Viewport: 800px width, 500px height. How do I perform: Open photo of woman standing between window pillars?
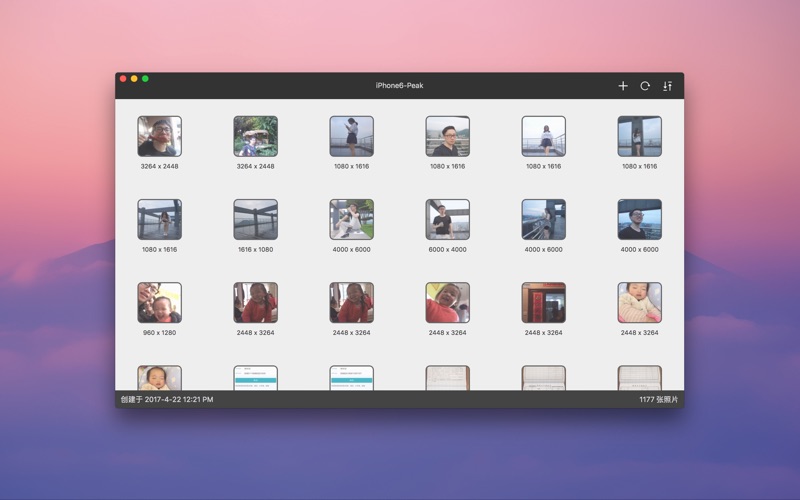(x=639, y=136)
